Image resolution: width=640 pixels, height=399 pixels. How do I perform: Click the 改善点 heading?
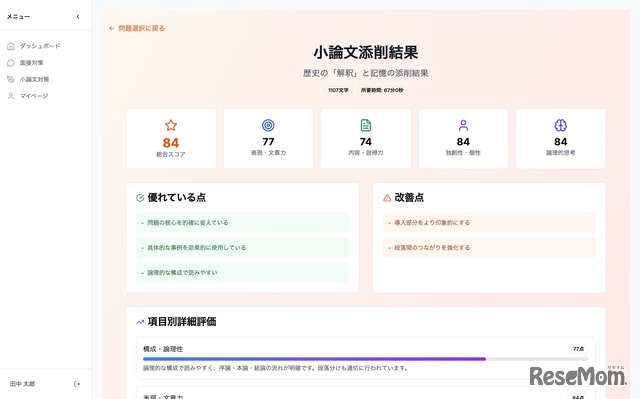(x=409, y=197)
